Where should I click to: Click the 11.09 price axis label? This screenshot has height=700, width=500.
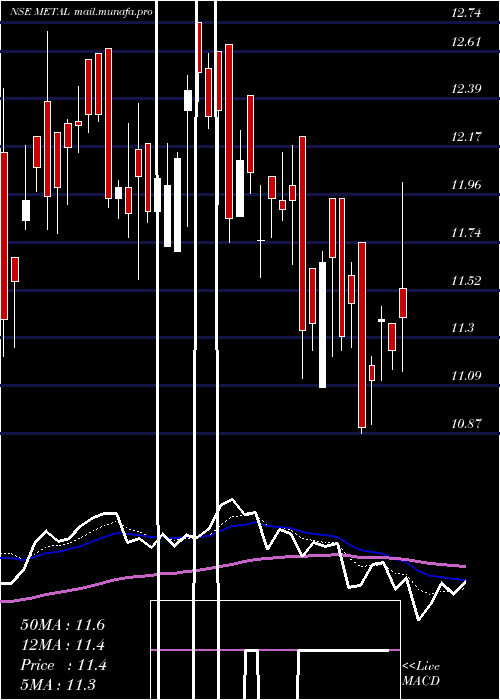(466, 376)
